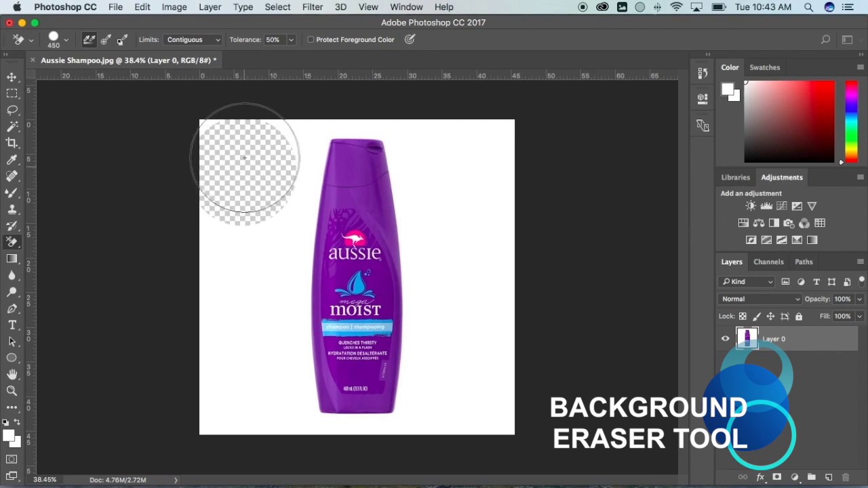Toggle layer filtering switch

(x=862, y=281)
